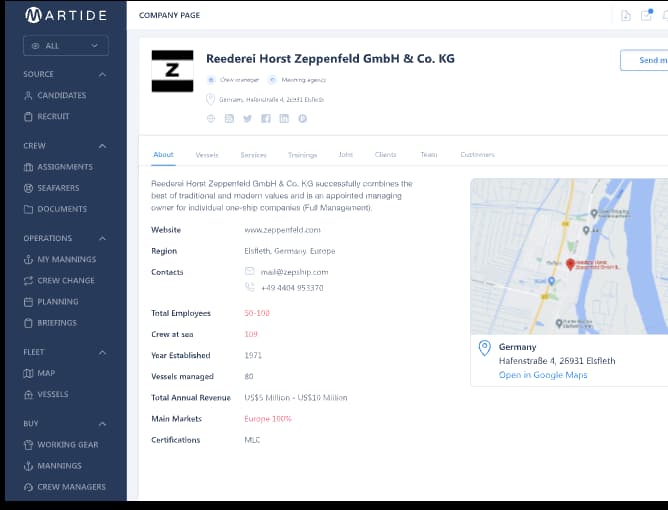The height and width of the screenshot is (510, 668).
Task: Click the Send message button
Action: [x=644, y=60]
